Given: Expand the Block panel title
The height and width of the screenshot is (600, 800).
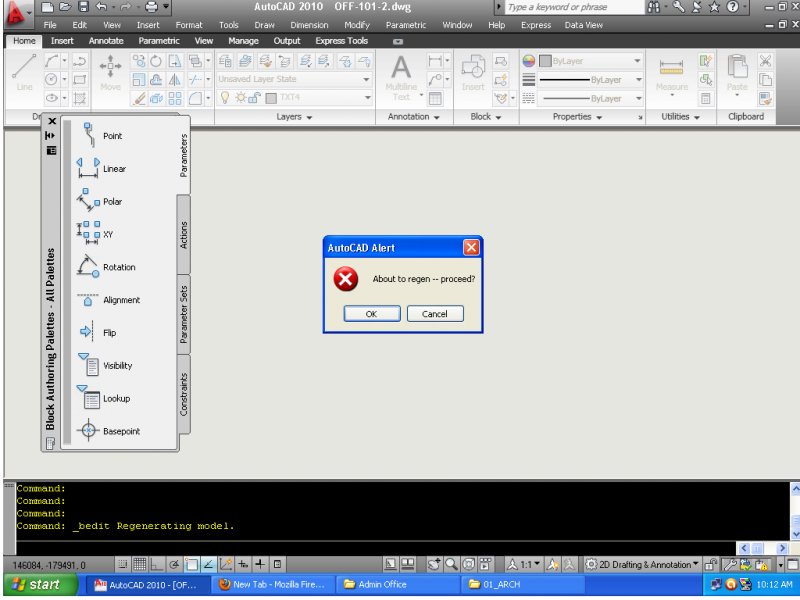Looking at the screenshot, I should pos(486,117).
